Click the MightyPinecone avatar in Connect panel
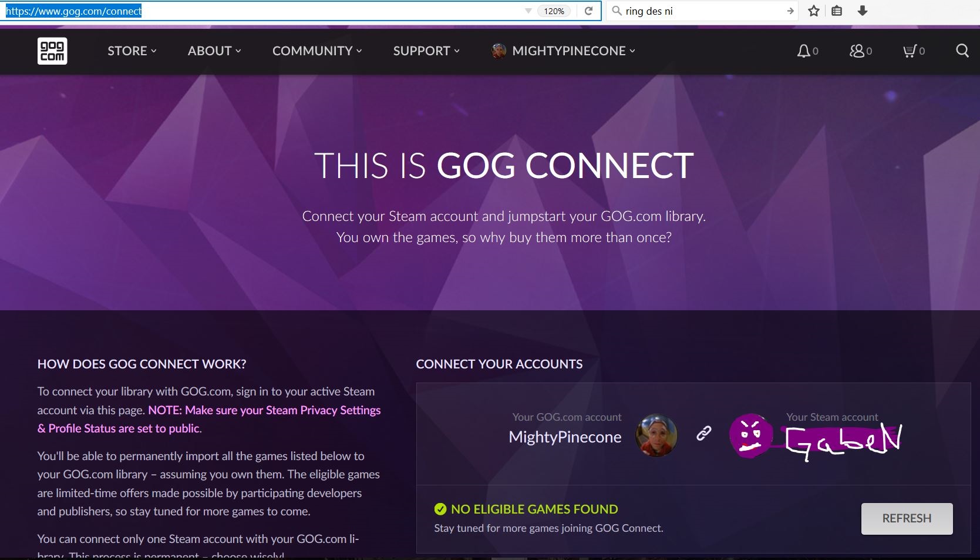 (x=656, y=435)
